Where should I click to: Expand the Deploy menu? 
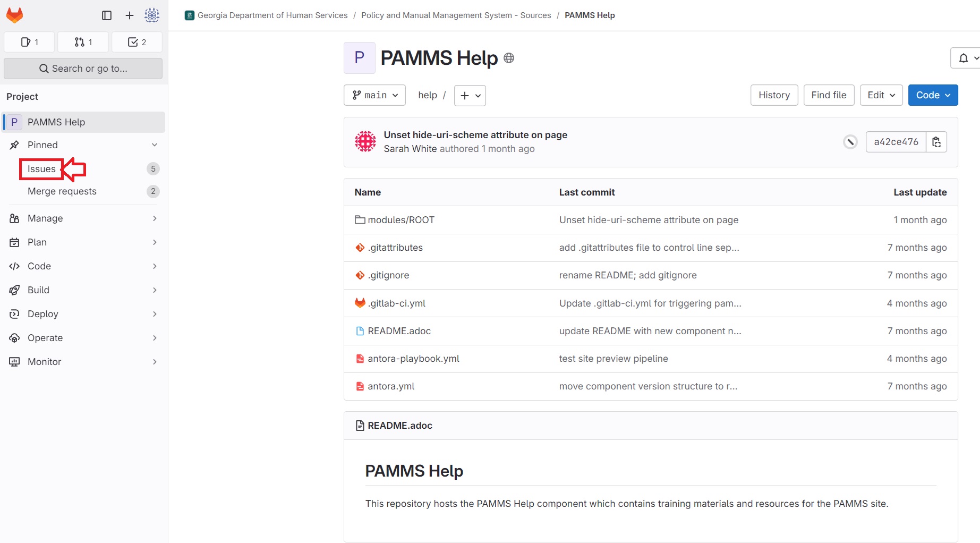(x=84, y=314)
